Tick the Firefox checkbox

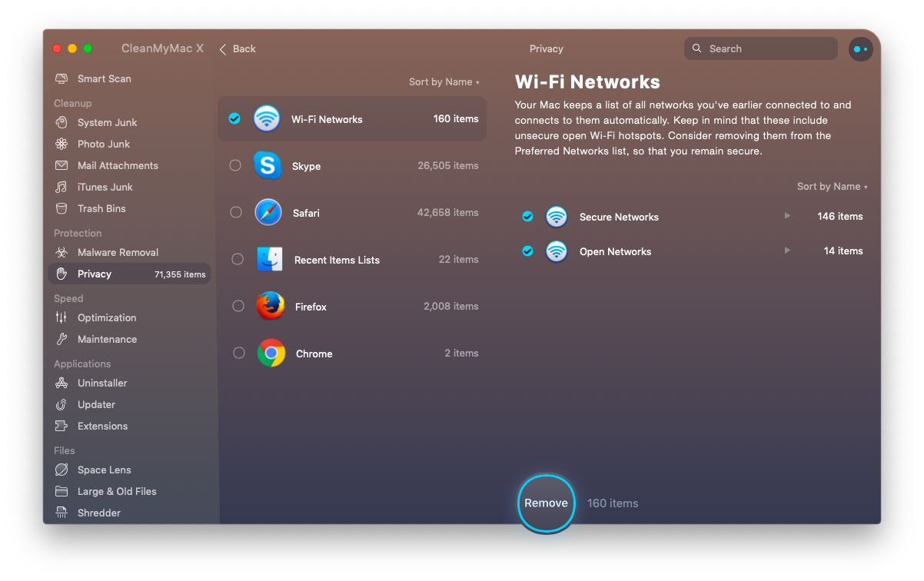pyautogui.click(x=238, y=306)
